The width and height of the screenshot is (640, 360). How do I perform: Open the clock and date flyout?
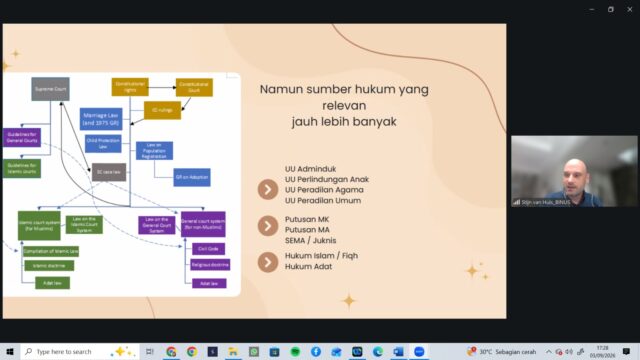[602, 351]
